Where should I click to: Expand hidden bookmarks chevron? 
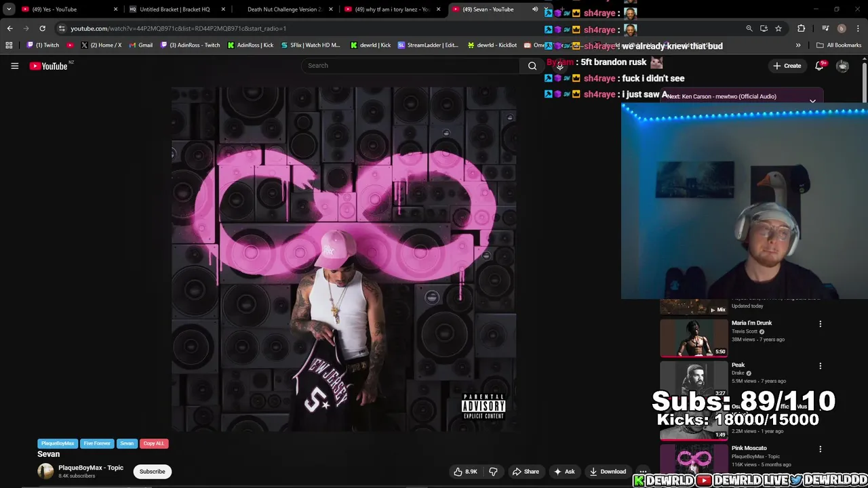[798, 45]
